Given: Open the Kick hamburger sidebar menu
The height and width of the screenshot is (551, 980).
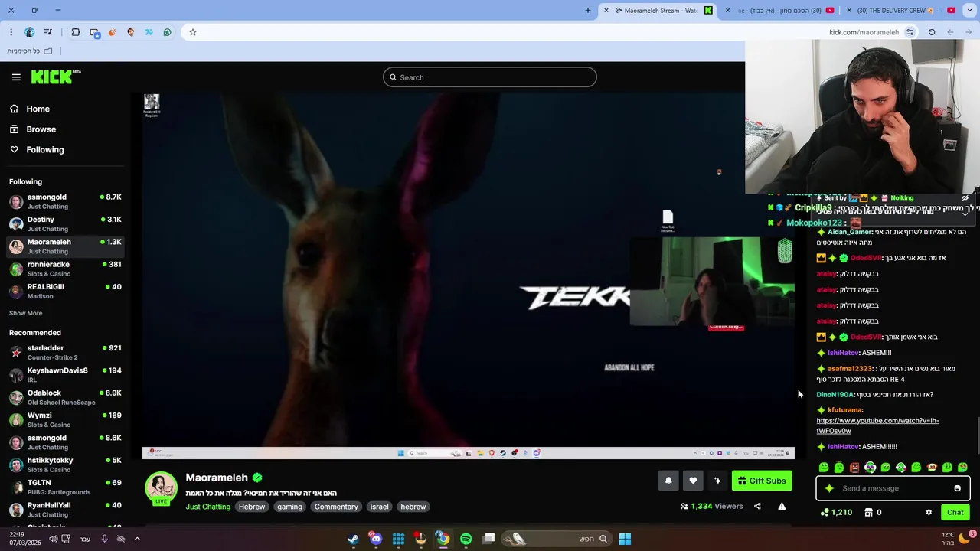Looking at the screenshot, I should point(16,77).
